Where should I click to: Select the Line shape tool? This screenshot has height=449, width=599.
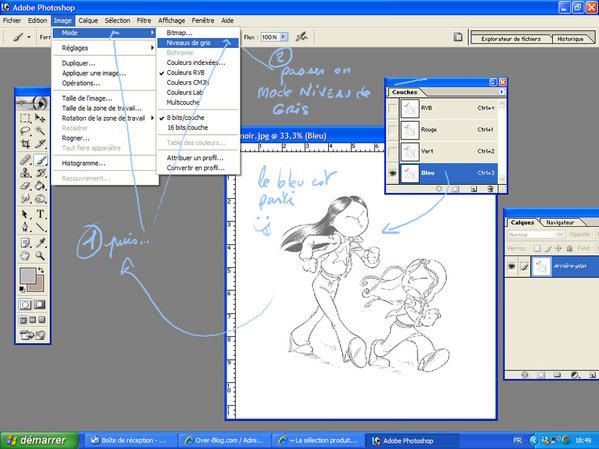point(40,227)
